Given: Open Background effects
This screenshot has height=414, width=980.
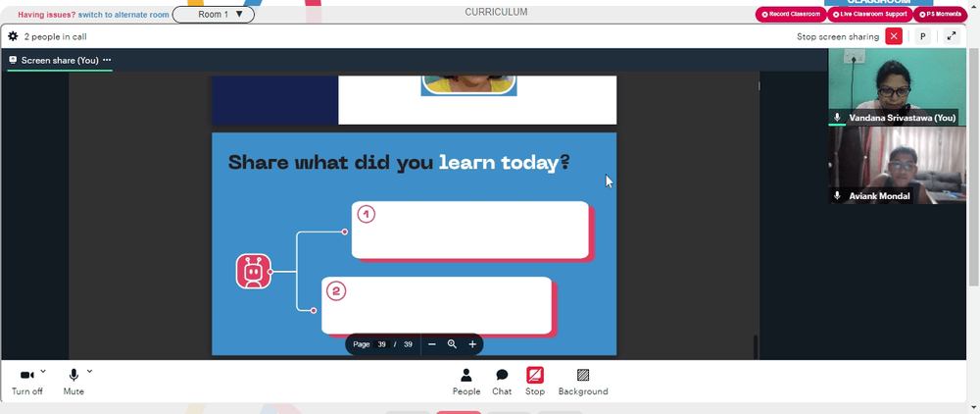Looking at the screenshot, I should pyautogui.click(x=582, y=382).
